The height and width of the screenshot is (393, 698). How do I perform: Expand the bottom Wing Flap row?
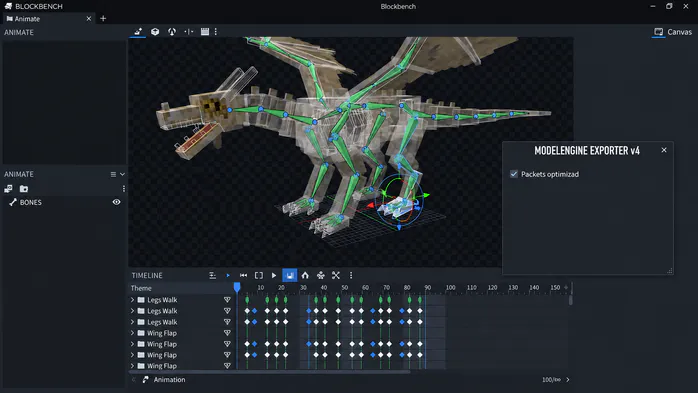point(132,366)
